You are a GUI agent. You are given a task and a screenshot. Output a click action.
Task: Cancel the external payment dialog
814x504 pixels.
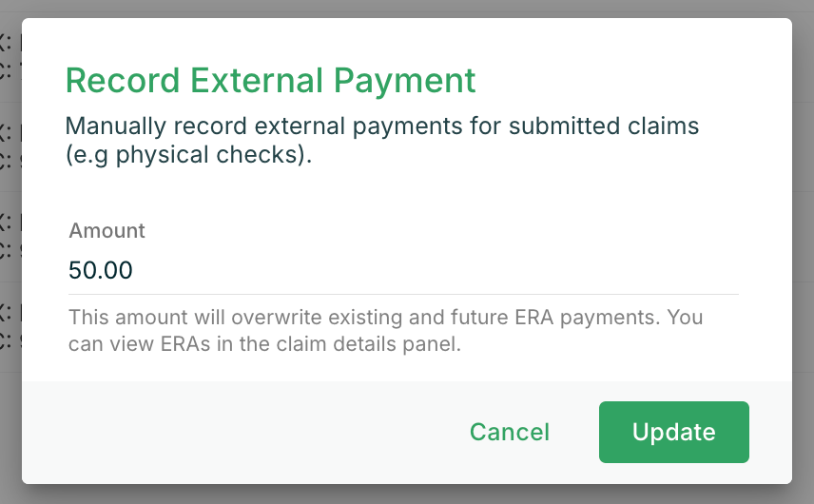pyautogui.click(x=510, y=432)
